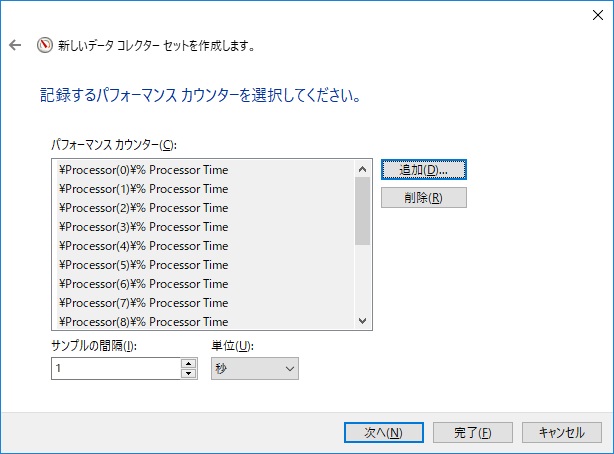Select Processor(8) % Processor Time counter
614x454 pixels.
(144, 322)
